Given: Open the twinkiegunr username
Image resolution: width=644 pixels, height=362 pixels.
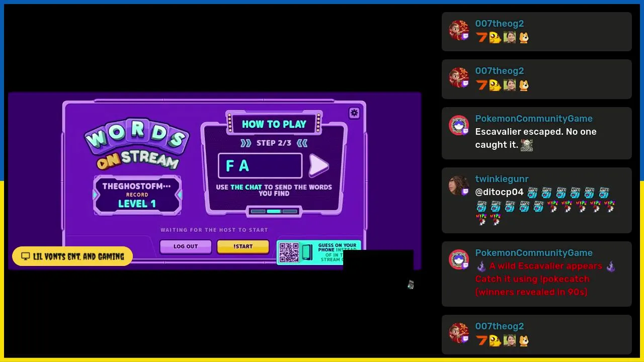Looking at the screenshot, I should pyautogui.click(x=502, y=179).
